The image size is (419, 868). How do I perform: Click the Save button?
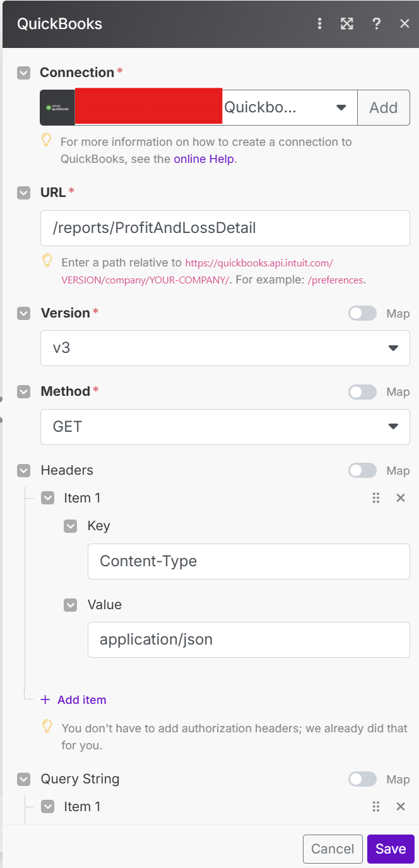tap(391, 849)
